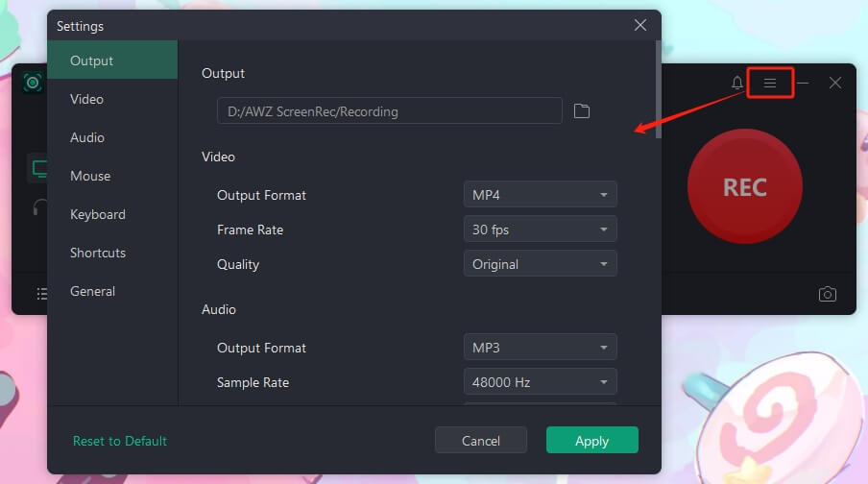Click the output path input field
868x484 pixels.
389,111
